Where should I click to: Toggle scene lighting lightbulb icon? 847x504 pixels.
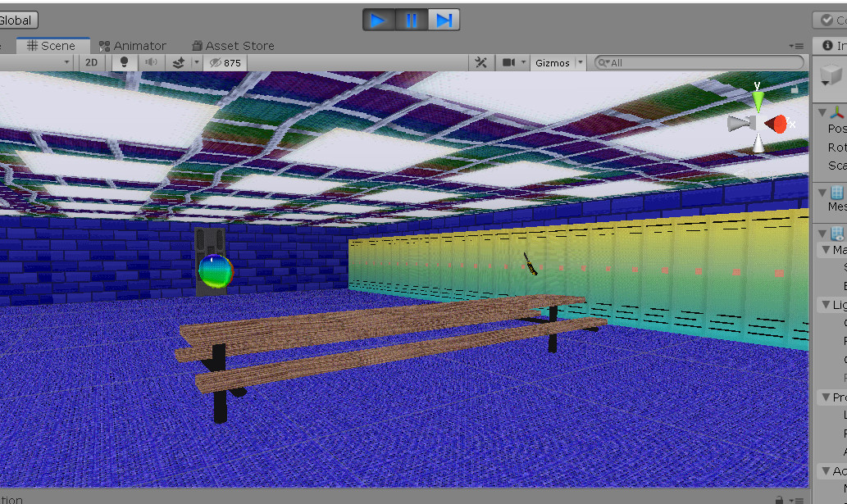[x=124, y=63]
